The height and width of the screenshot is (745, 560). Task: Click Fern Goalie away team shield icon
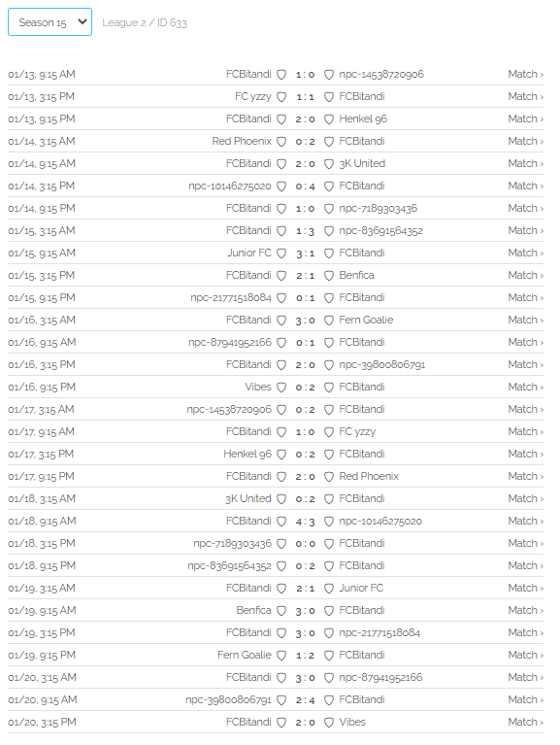pyautogui.click(x=329, y=321)
